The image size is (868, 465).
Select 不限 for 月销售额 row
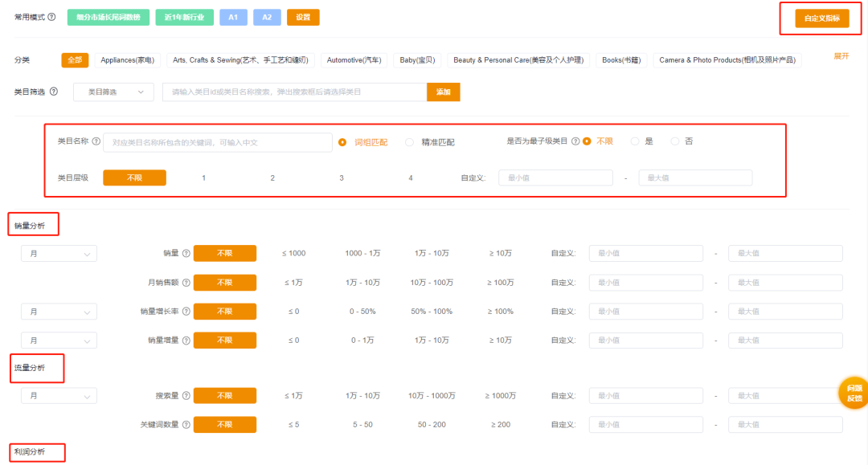coord(225,283)
